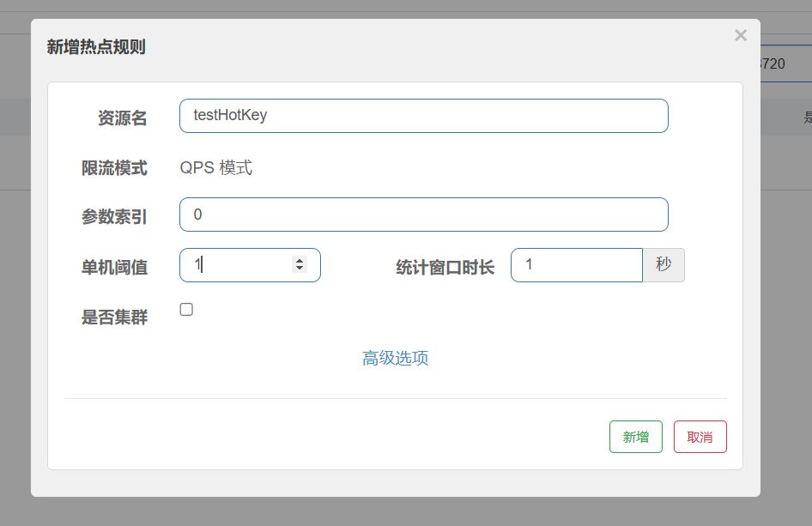Click the 新增 button to add rule
Viewport: 812px width, 526px height.
pos(636,437)
